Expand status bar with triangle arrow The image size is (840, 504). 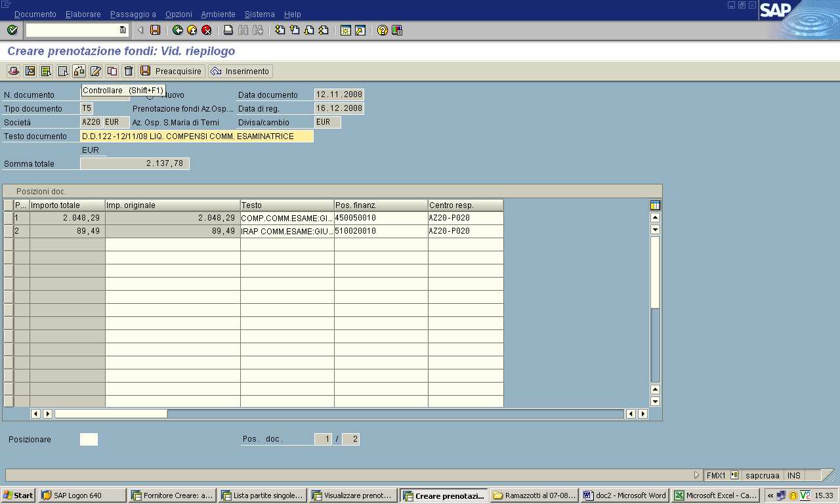(x=697, y=475)
